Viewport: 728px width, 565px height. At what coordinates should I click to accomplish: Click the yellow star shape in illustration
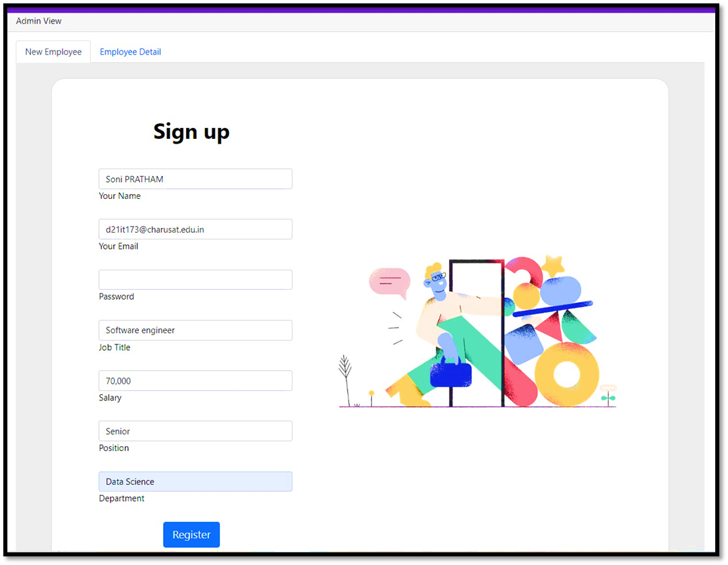pos(553,266)
